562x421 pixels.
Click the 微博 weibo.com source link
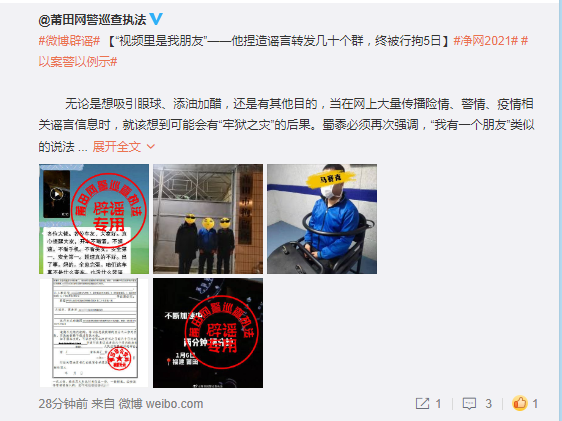[x=161, y=404]
